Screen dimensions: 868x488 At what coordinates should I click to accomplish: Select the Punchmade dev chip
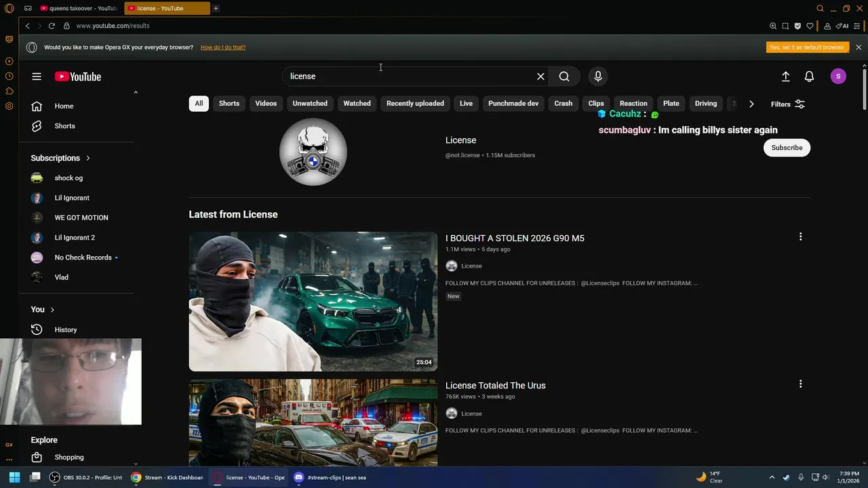click(x=513, y=104)
